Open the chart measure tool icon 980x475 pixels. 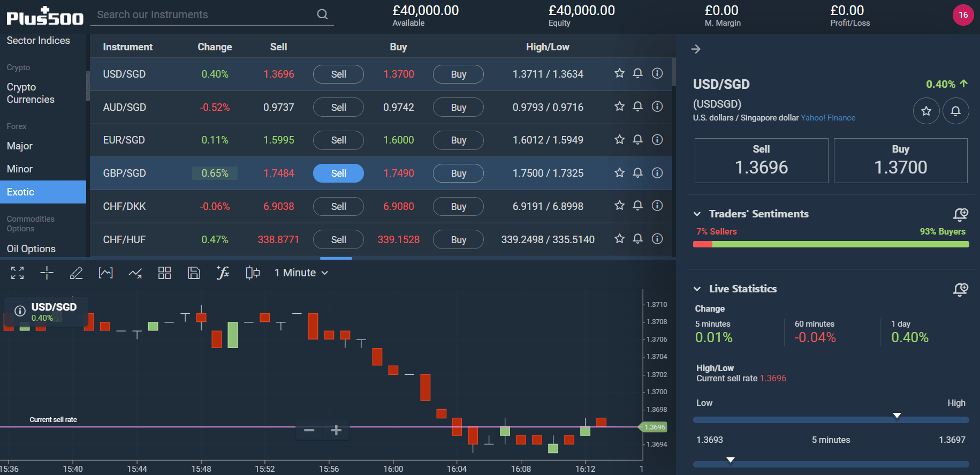point(106,273)
